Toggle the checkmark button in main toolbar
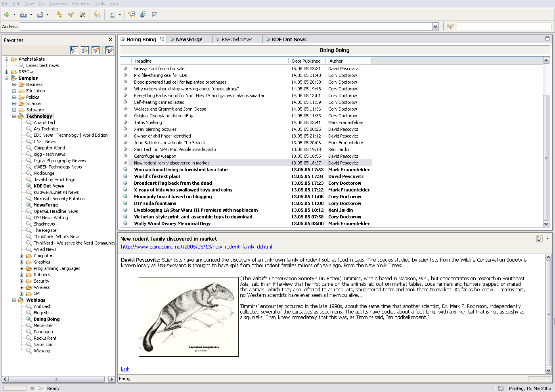The height and width of the screenshot is (392, 555). [155, 15]
